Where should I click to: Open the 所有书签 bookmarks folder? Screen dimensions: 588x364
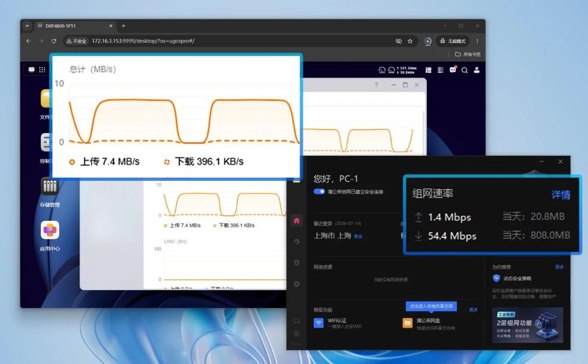coord(468,54)
